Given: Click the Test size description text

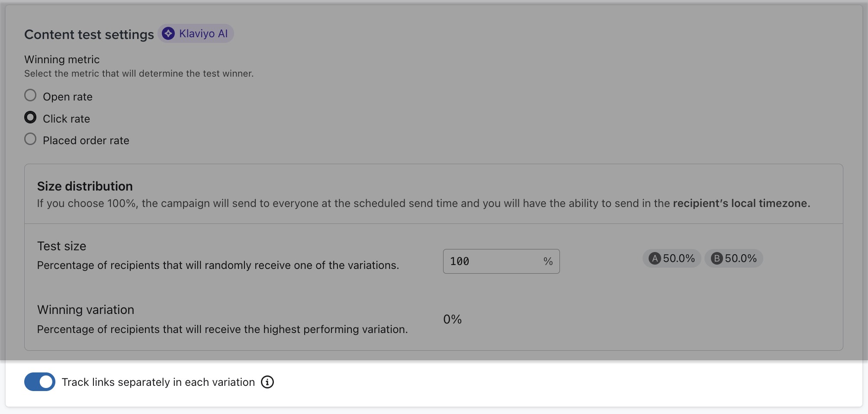Looking at the screenshot, I should point(218,265).
